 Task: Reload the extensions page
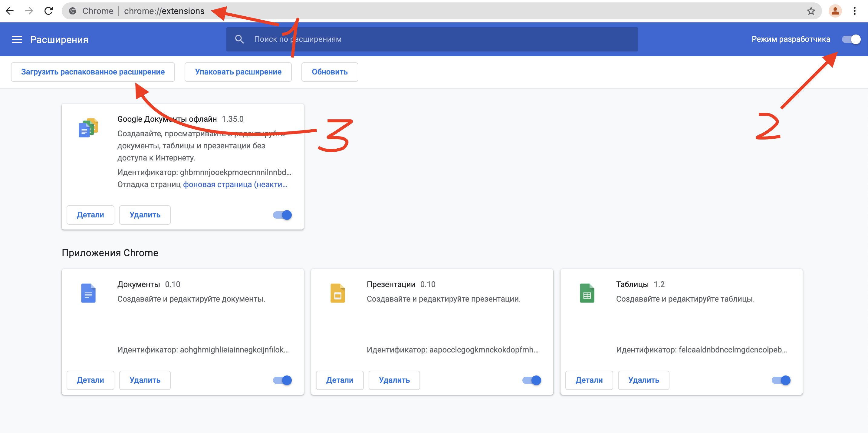48,11
